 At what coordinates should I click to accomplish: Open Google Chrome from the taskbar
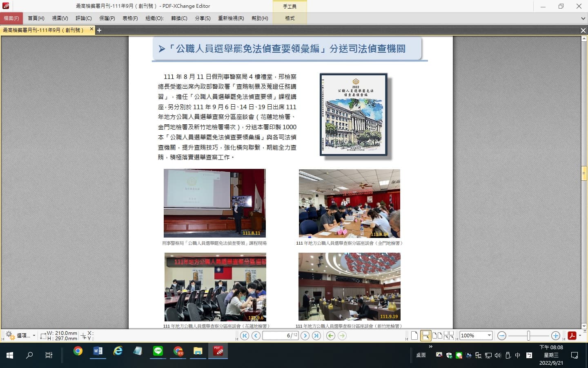point(78,351)
